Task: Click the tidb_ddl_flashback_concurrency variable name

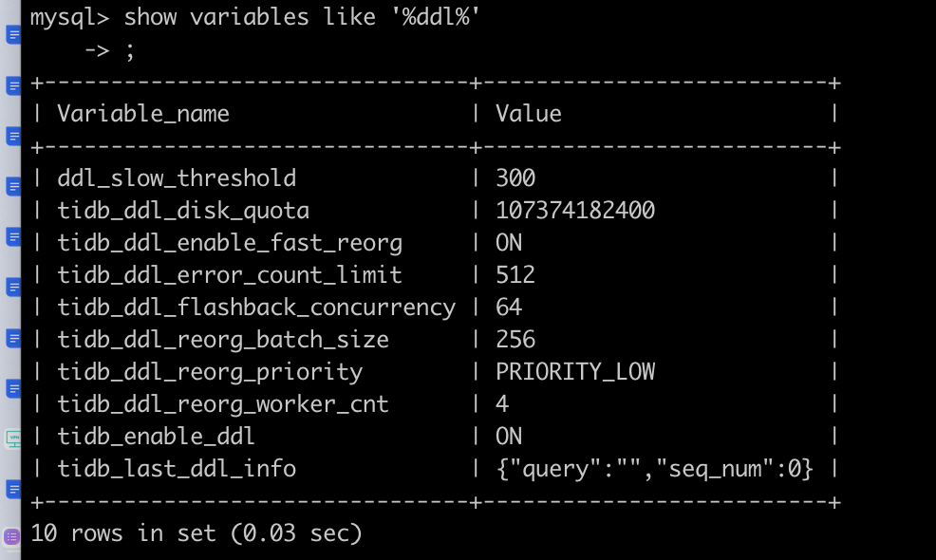Action: click(256, 308)
